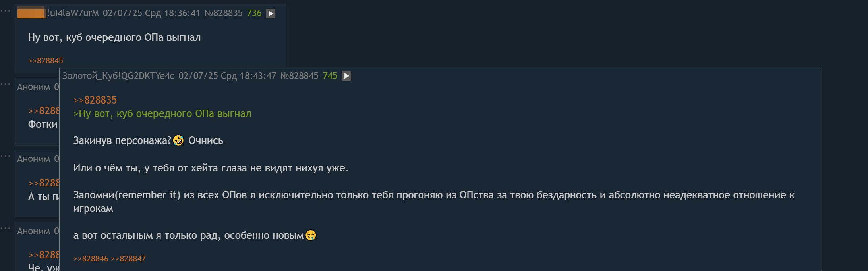Follow the >>828845 reply link

click(45, 61)
